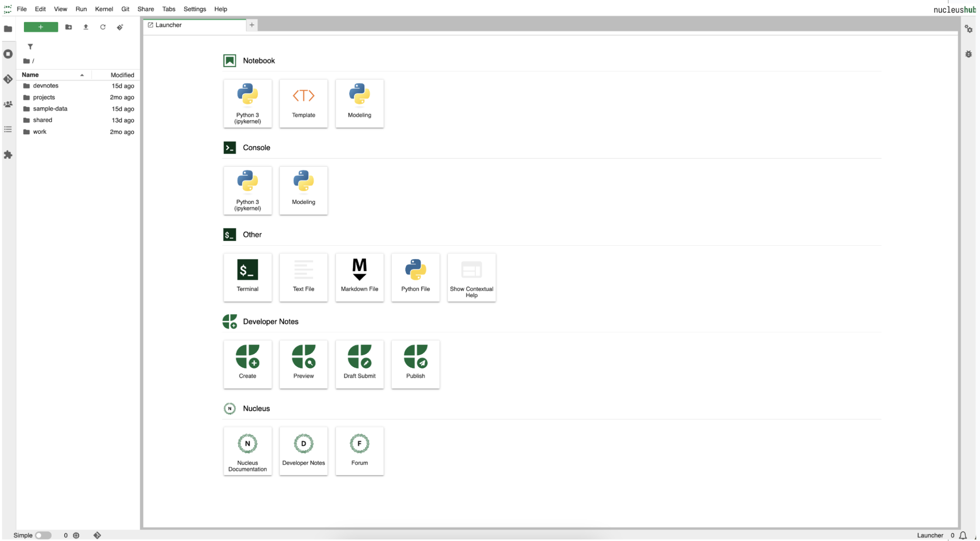980x541 pixels.
Task: Click the Git clone toolbar icon
Action: [x=120, y=27]
